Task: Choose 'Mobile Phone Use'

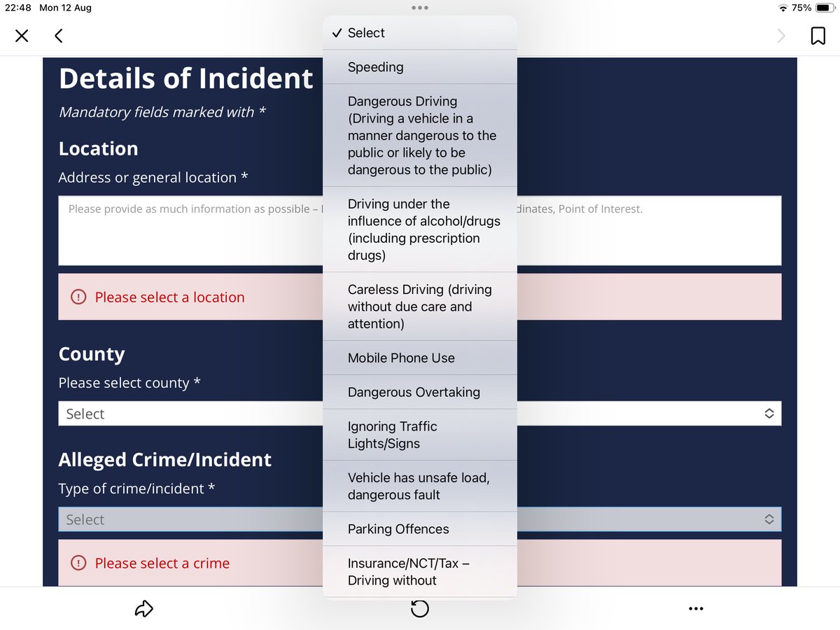Action: pyautogui.click(x=420, y=358)
